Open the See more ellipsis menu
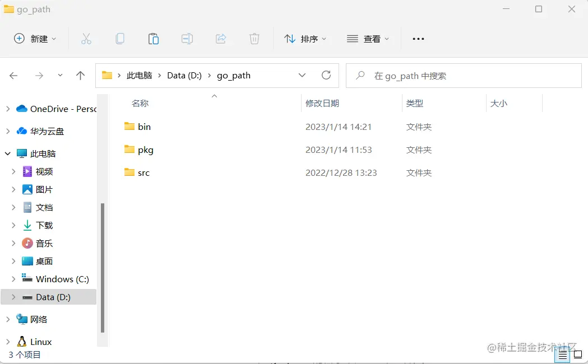This screenshot has width=588, height=364. (x=418, y=38)
